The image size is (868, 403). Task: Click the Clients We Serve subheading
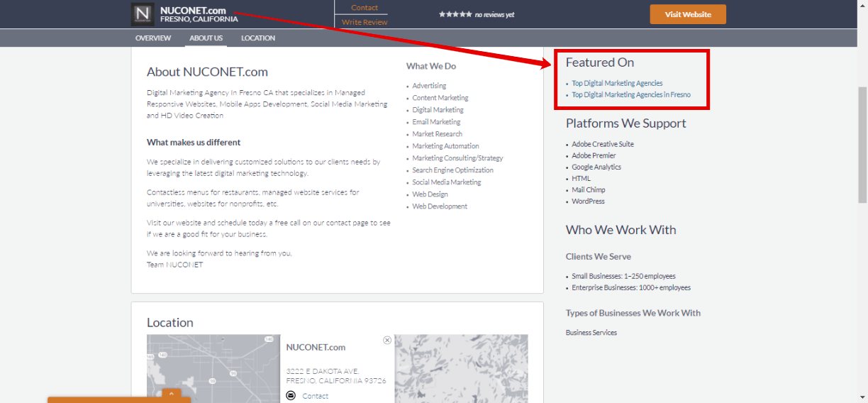[x=599, y=256]
